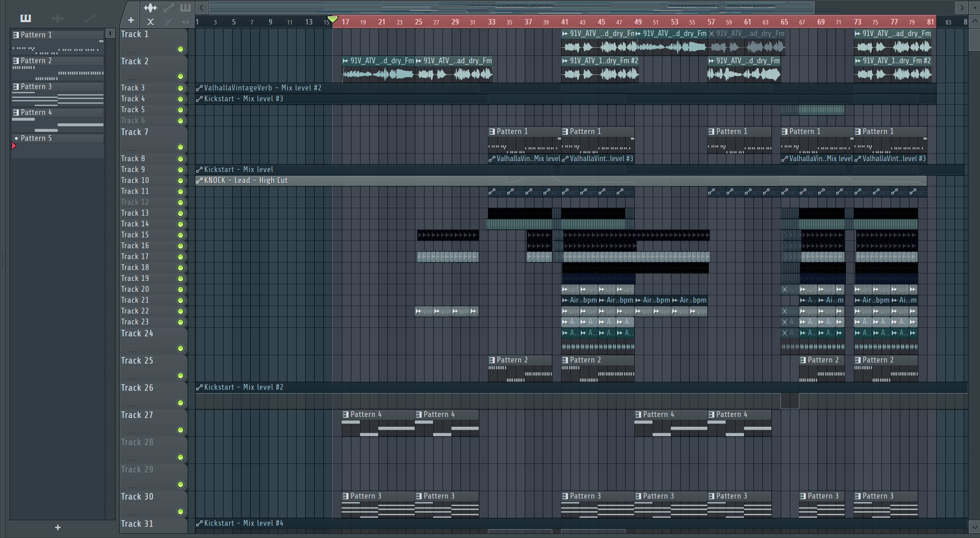Open clip menu of first Pattern 2 on Track 25
This screenshot has height=538, width=980.
[x=492, y=360]
